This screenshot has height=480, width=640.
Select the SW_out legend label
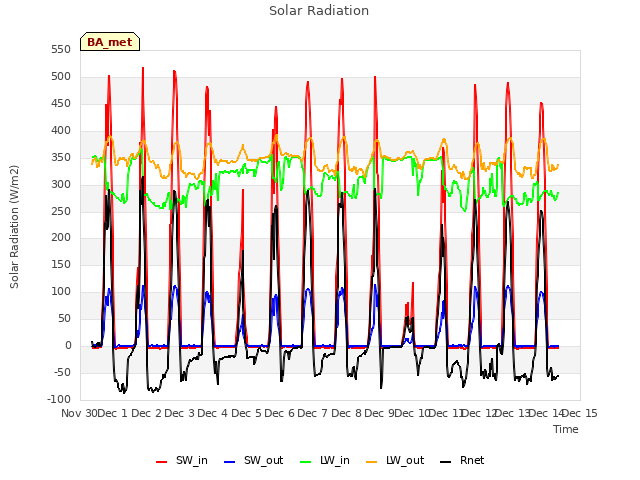(264, 460)
